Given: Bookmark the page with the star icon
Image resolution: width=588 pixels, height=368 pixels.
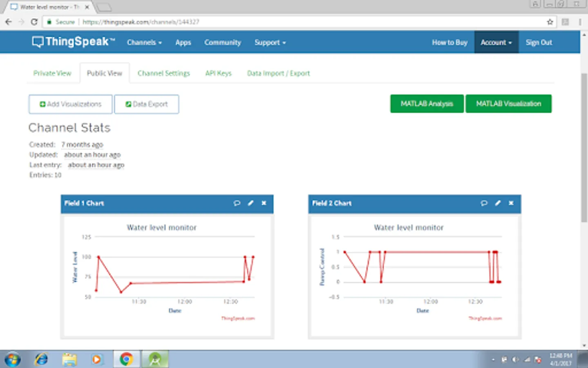Looking at the screenshot, I should coord(550,22).
